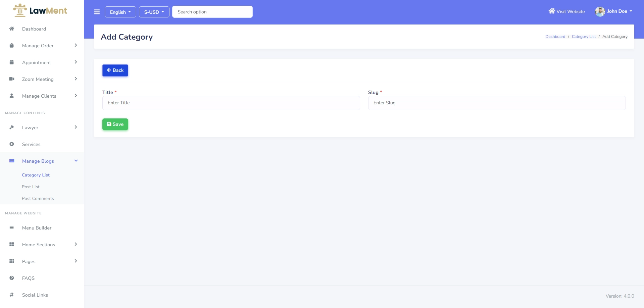The height and width of the screenshot is (308, 644).
Task: Expand the Home Sections chevron
Action: tap(76, 244)
